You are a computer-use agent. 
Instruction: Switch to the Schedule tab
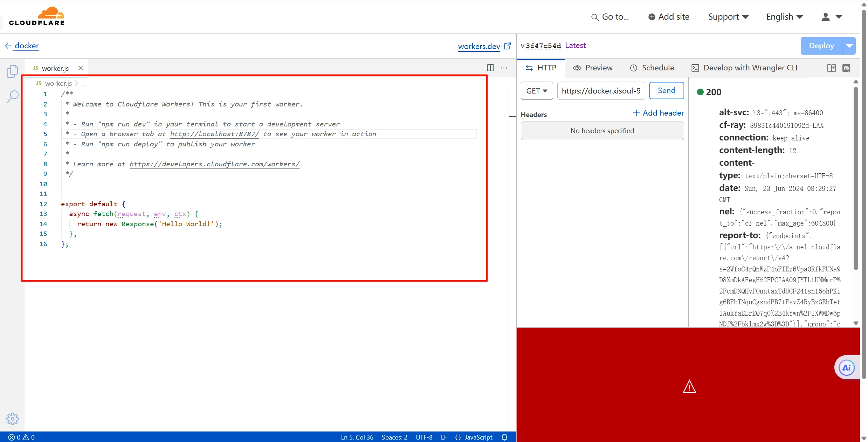(652, 68)
